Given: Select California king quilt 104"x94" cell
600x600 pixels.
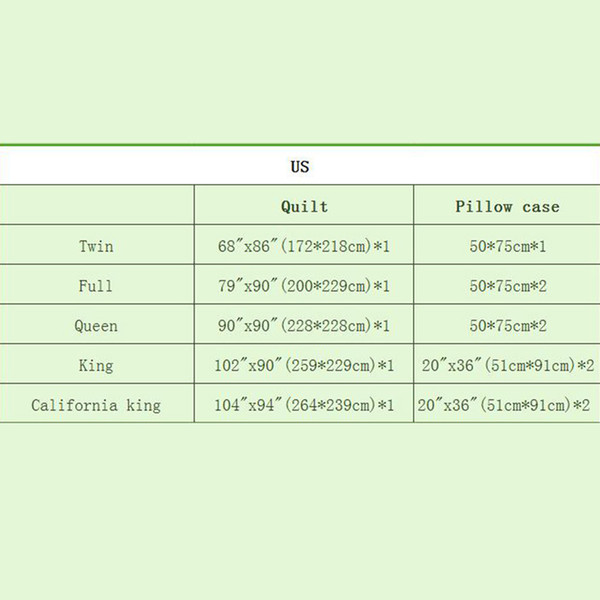Looking at the screenshot, I should coord(304,405).
